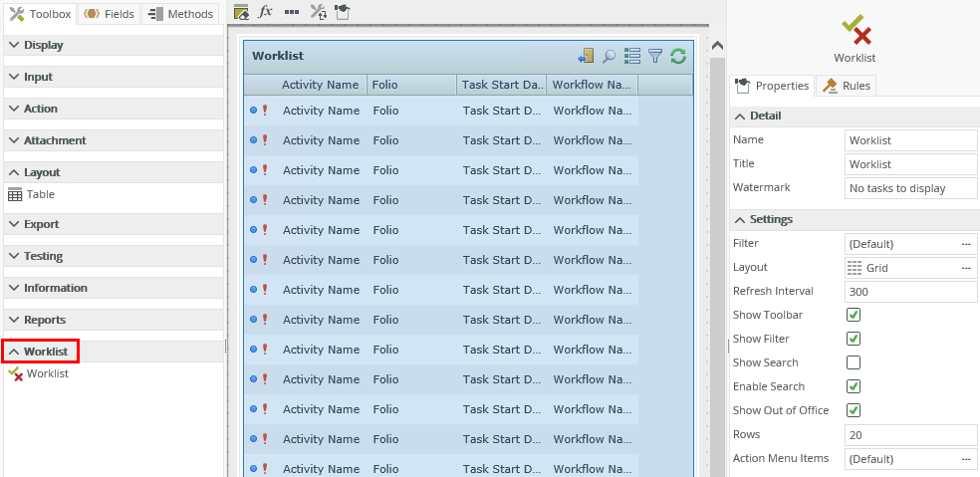Uncheck the Show Toolbar checkbox

(x=854, y=315)
